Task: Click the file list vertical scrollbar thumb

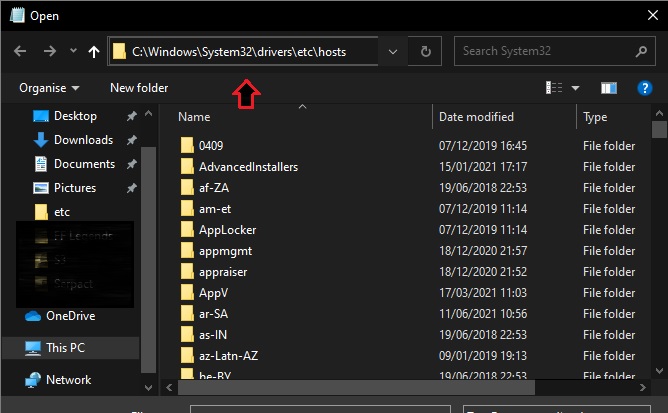Action: tap(659, 130)
